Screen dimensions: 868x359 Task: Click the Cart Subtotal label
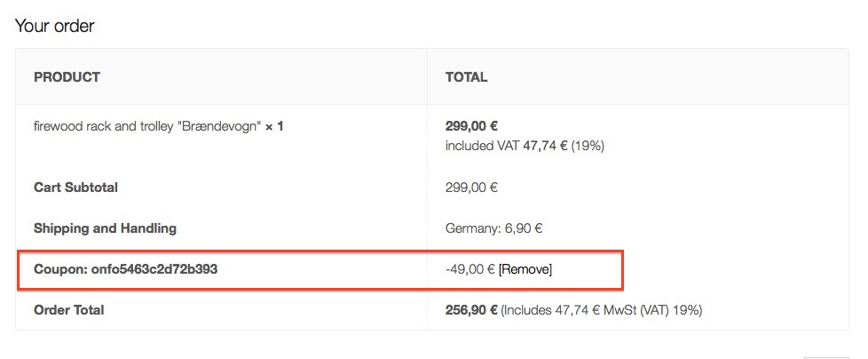75,187
